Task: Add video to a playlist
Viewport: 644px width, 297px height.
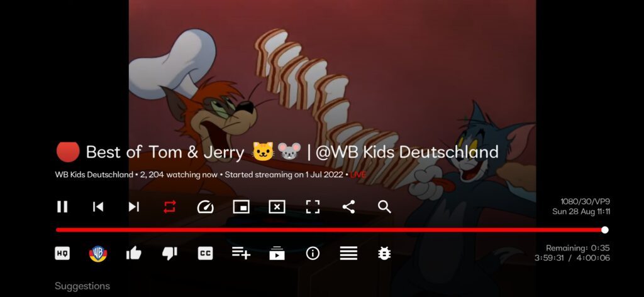Action: pyautogui.click(x=241, y=253)
